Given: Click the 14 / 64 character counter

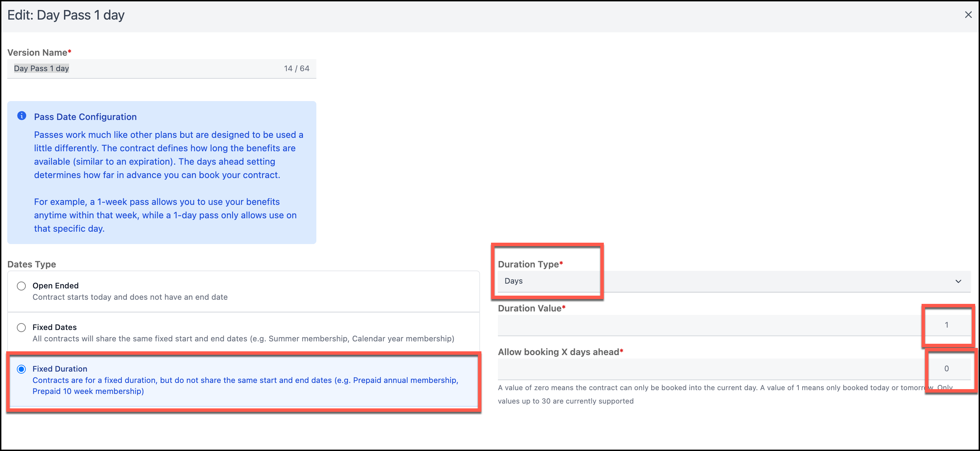Looking at the screenshot, I should point(296,68).
